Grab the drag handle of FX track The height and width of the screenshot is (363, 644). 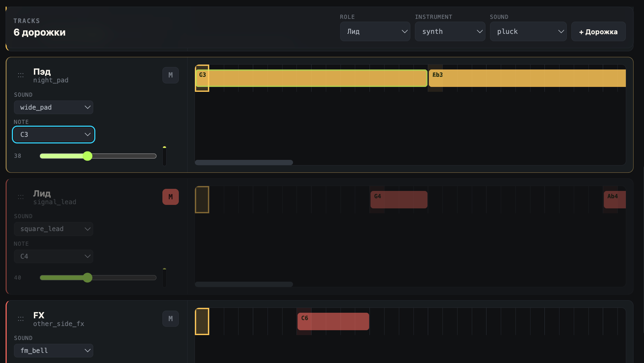click(x=21, y=319)
